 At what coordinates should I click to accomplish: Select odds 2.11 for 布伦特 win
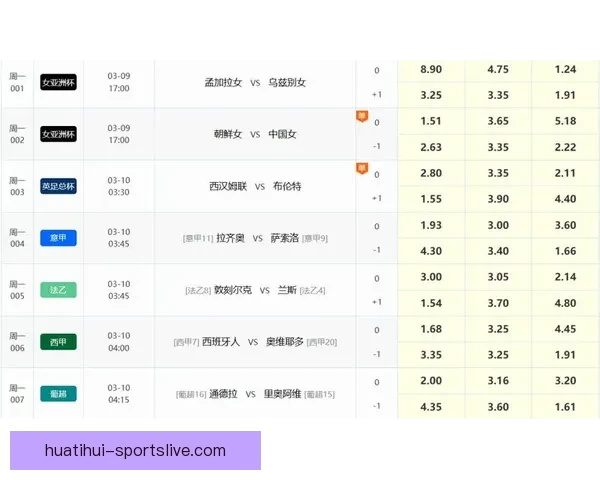click(x=565, y=173)
